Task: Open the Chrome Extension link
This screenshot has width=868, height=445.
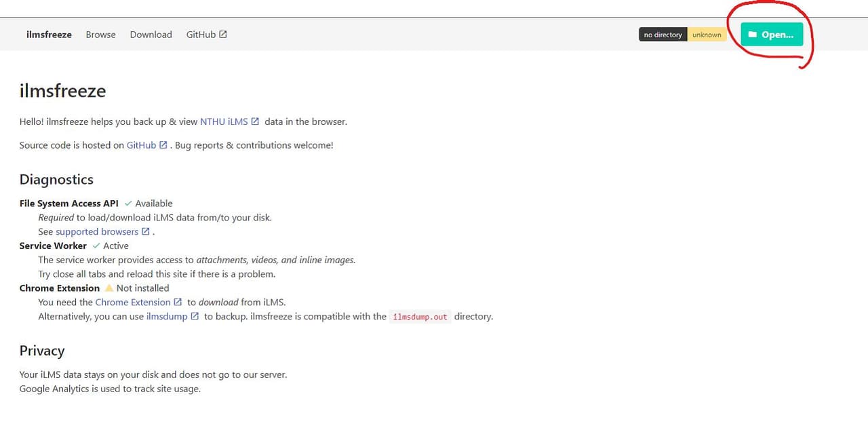Action: (x=133, y=302)
